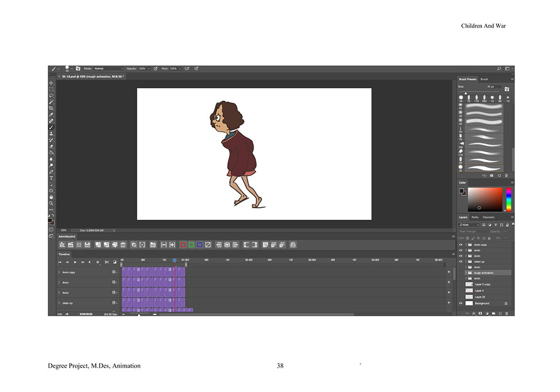Viewport: 560px width, 392px height.
Task: Select the Move tool
Action: pos(52,83)
